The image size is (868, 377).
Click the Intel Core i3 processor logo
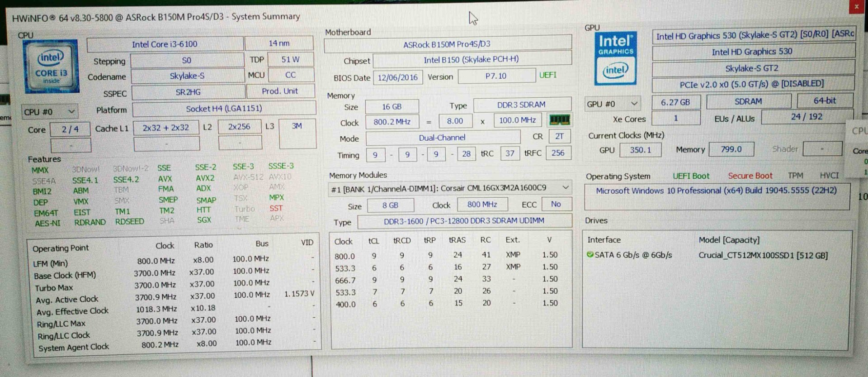[51, 66]
